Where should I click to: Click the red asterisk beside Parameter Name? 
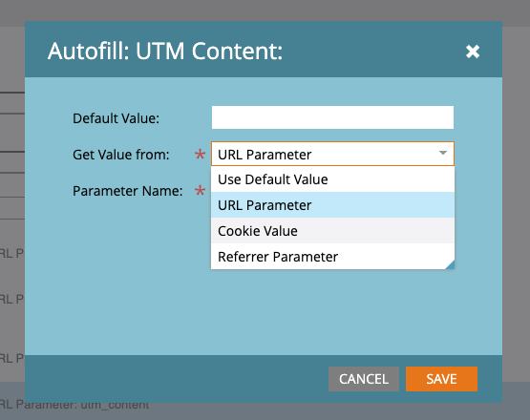click(200, 191)
